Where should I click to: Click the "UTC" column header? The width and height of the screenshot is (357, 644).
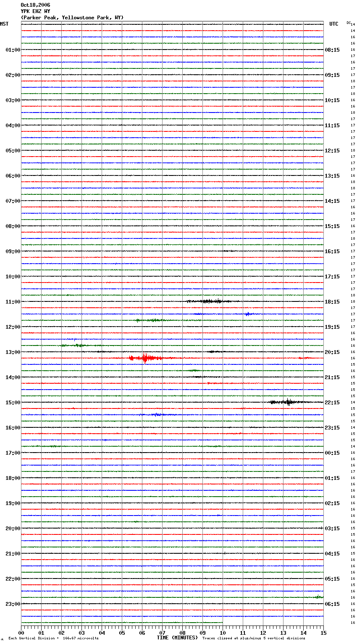(x=334, y=24)
